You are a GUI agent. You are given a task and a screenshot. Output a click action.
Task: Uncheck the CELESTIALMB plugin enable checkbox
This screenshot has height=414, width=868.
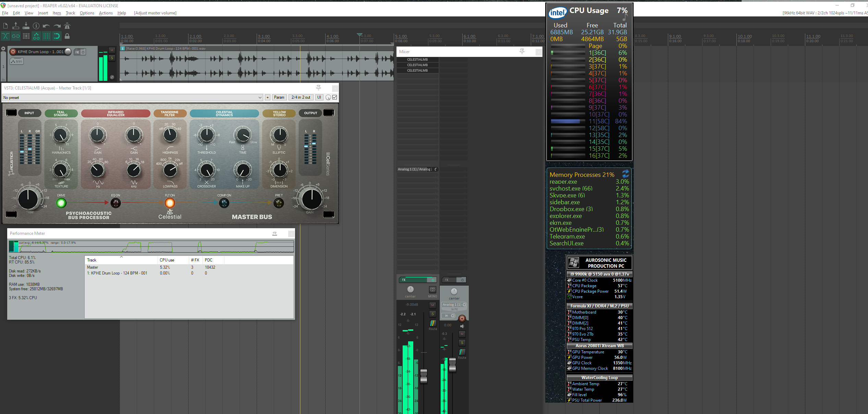tap(335, 97)
